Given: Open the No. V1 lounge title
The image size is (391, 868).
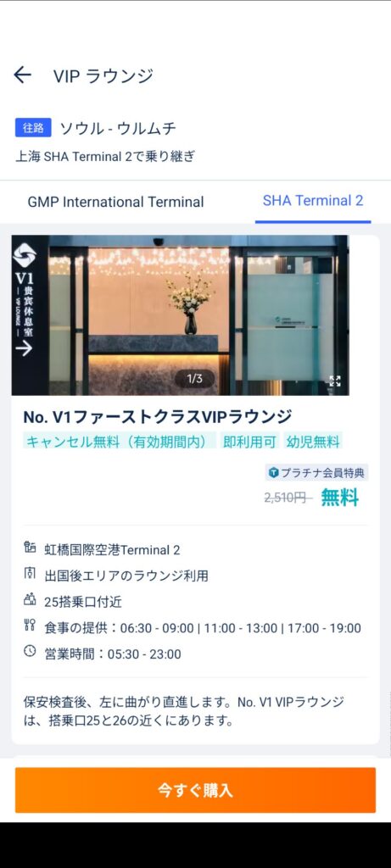Looking at the screenshot, I should point(157,416).
